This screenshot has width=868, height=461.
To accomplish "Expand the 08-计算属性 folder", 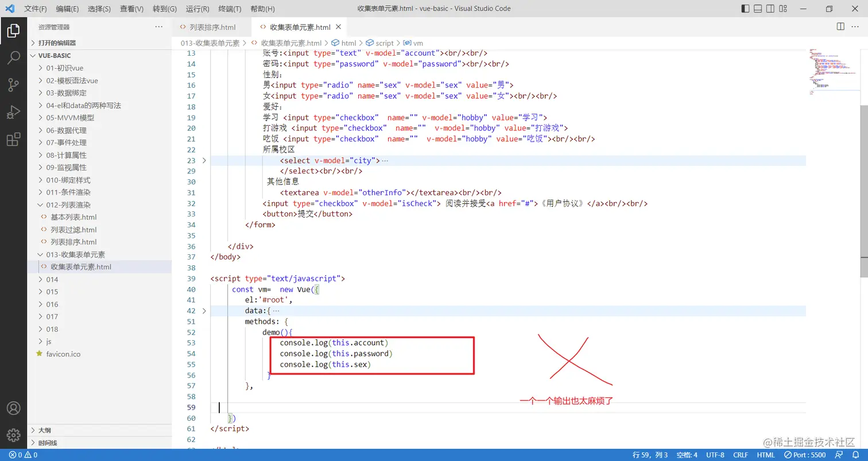I will click(x=99, y=155).
